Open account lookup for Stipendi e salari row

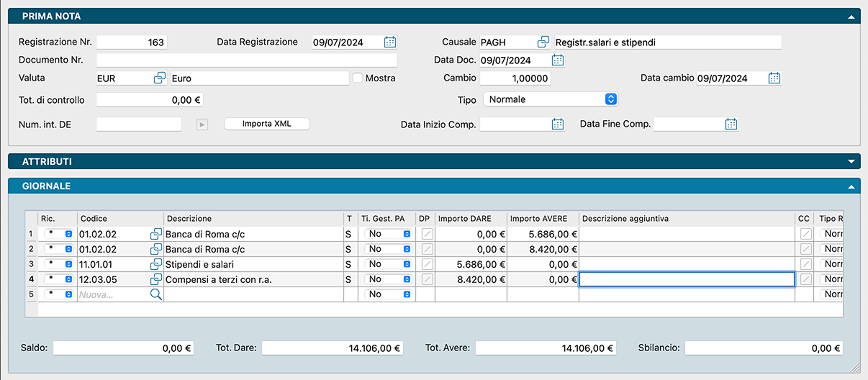[x=156, y=264]
